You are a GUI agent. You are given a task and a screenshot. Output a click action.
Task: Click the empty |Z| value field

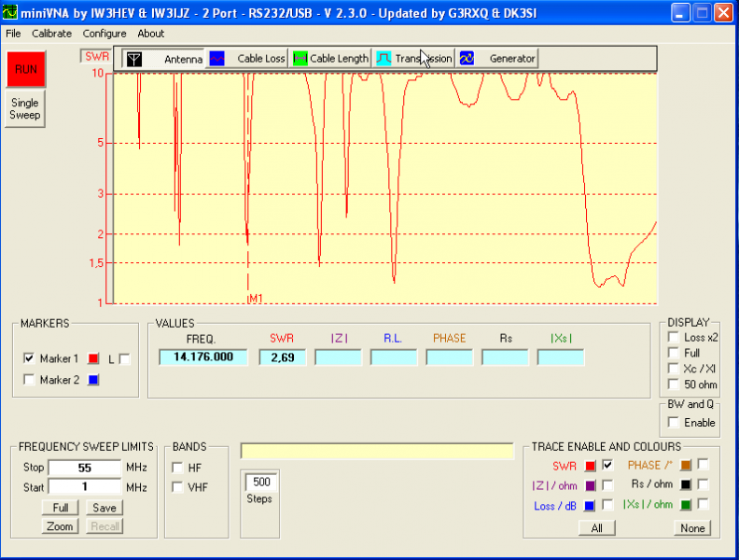[x=338, y=357]
